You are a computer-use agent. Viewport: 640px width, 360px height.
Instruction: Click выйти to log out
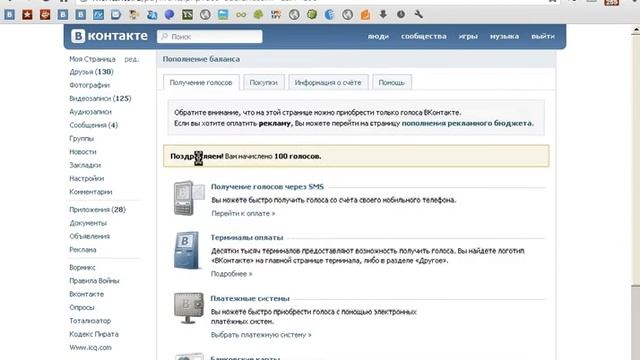click(x=543, y=36)
